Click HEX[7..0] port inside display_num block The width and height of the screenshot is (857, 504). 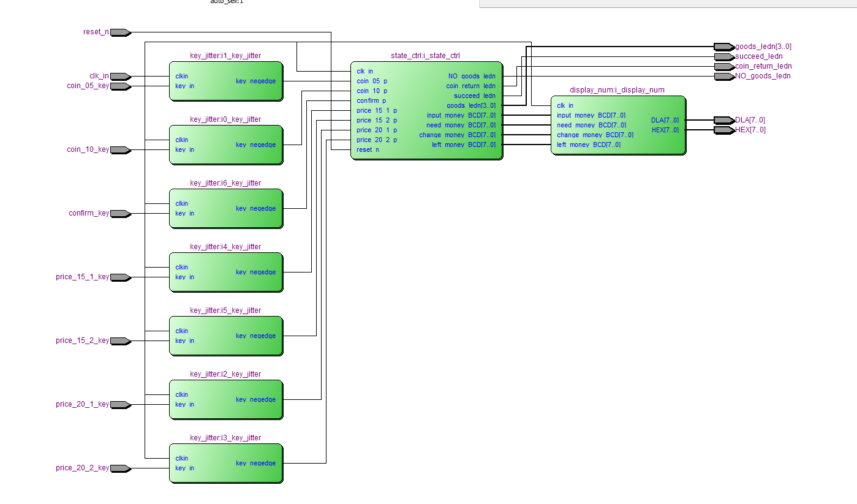pos(665,130)
